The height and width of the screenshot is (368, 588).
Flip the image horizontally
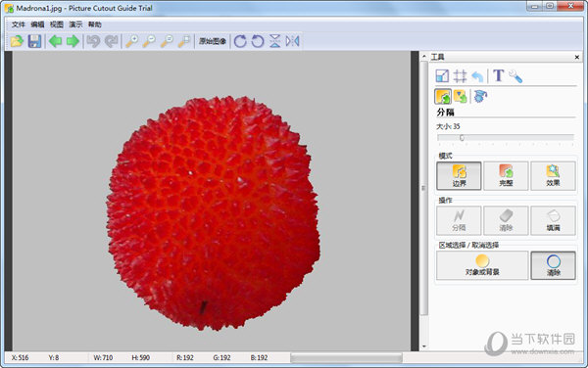pos(292,41)
